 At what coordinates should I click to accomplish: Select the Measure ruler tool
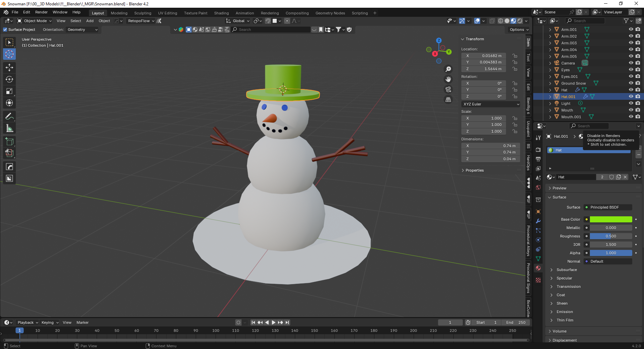click(x=9, y=128)
